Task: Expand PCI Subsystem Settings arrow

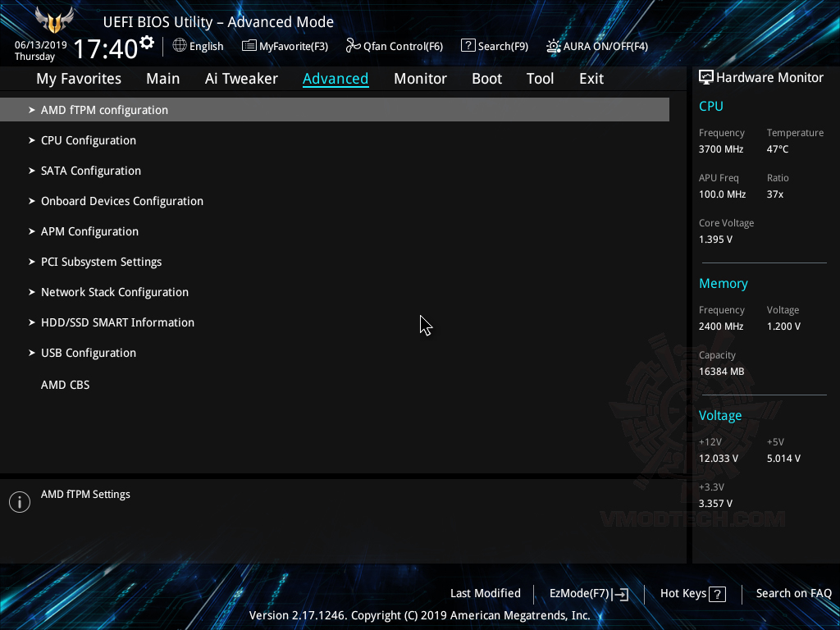Action: (x=32, y=262)
